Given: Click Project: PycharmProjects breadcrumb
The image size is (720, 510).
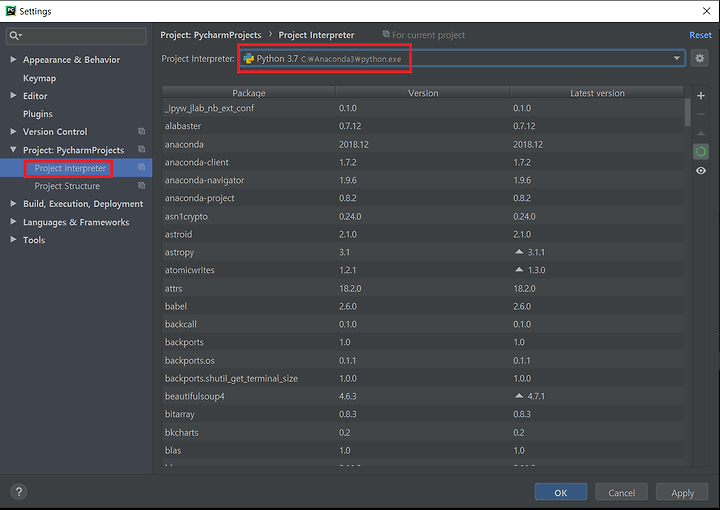Looking at the screenshot, I should click(211, 35).
